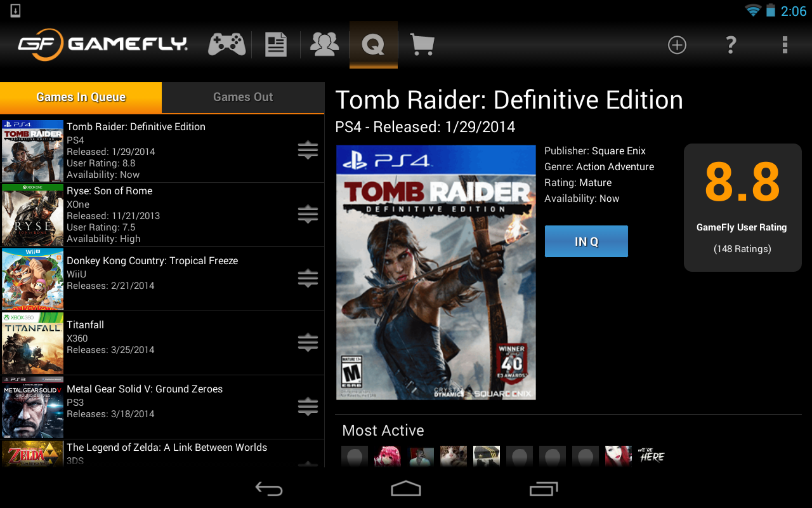
Task: Grab the reorder handle for Tomb Raider
Action: click(308, 150)
